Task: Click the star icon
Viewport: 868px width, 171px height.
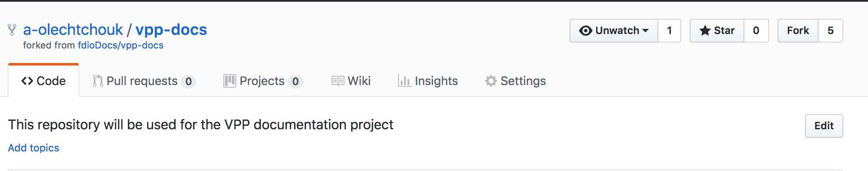Action: pyautogui.click(x=705, y=31)
